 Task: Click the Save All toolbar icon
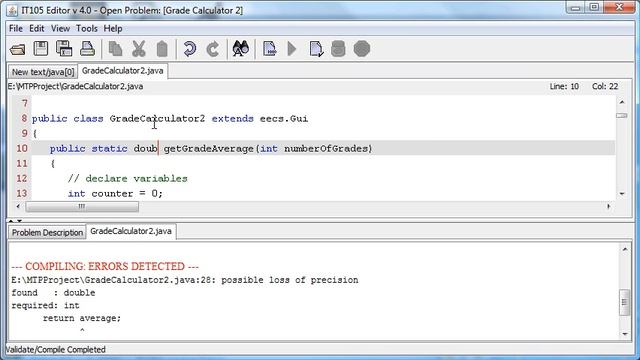coord(64,49)
